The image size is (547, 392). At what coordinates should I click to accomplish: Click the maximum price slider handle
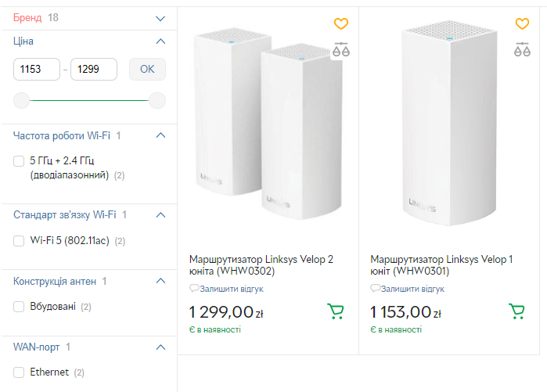[x=157, y=100]
